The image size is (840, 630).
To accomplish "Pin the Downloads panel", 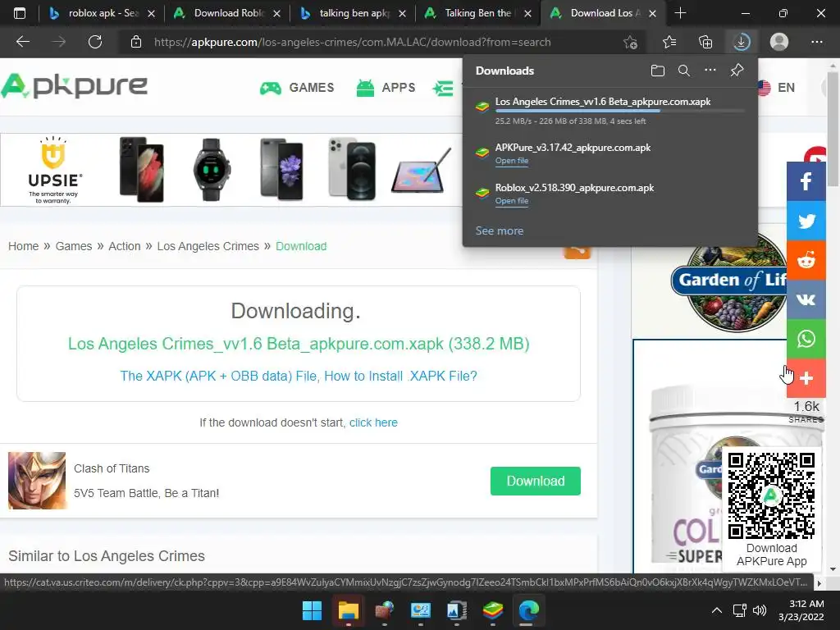I will tap(737, 71).
